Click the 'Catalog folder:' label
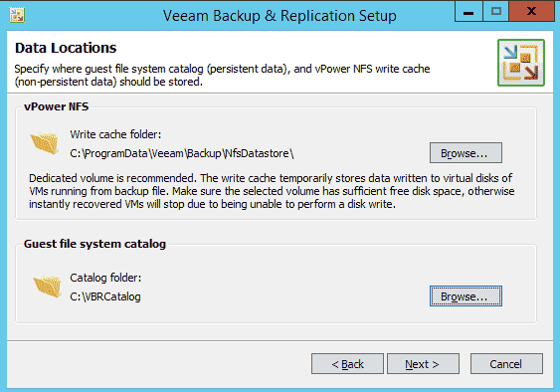The image size is (560, 392). click(105, 278)
